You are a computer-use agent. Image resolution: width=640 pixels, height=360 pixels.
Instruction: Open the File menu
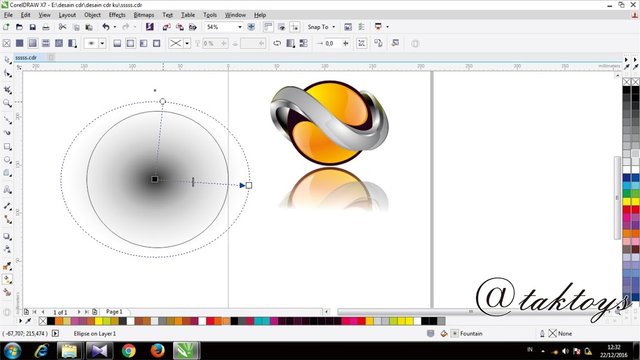point(8,15)
